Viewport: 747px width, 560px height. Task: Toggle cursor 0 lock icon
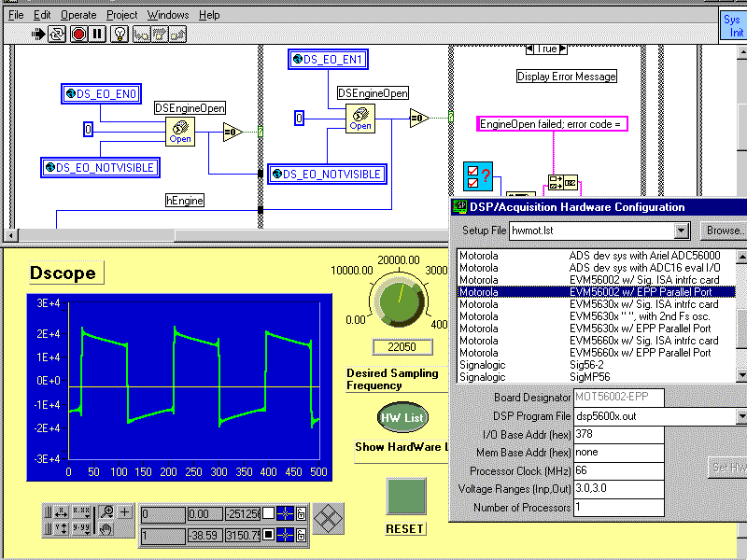click(x=302, y=513)
